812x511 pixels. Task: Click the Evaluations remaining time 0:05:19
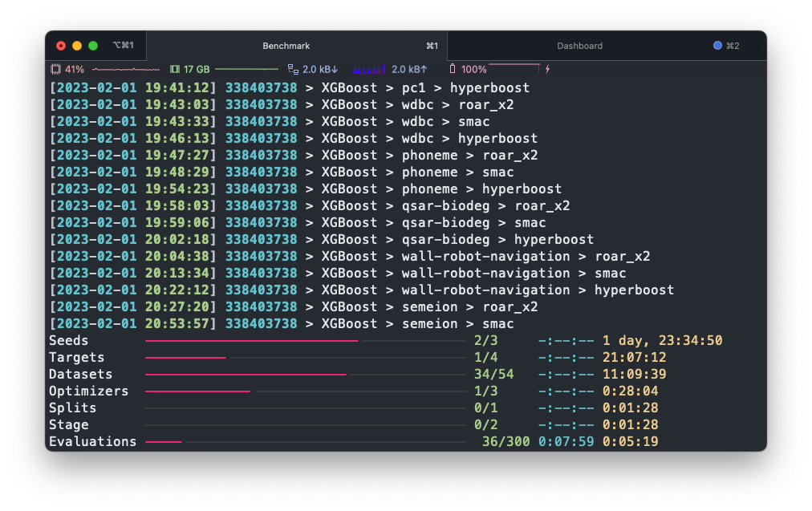pos(630,442)
